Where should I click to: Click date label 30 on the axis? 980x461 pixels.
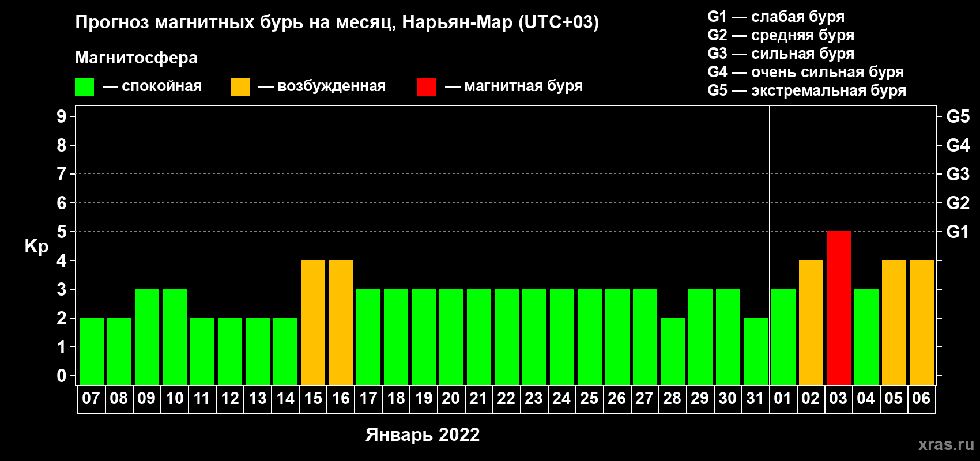point(728,398)
